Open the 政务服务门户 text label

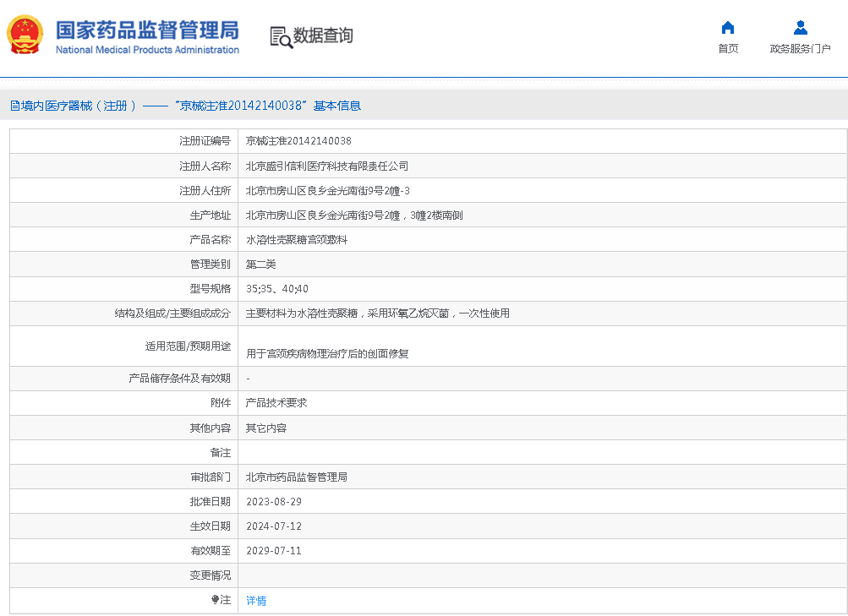(x=800, y=49)
